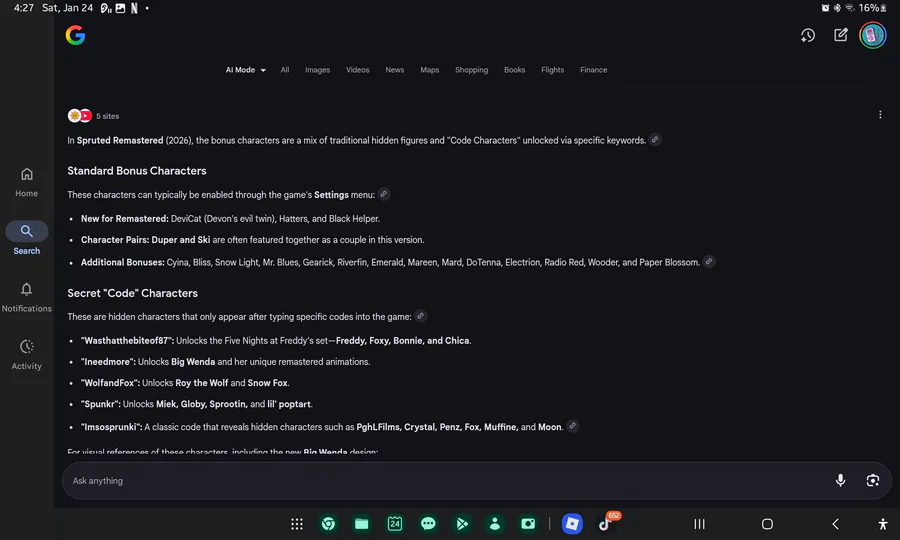The width and height of the screenshot is (900, 540).
Task: Click the "Imsosprunki" code text
Action: click(x=111, y=428)
